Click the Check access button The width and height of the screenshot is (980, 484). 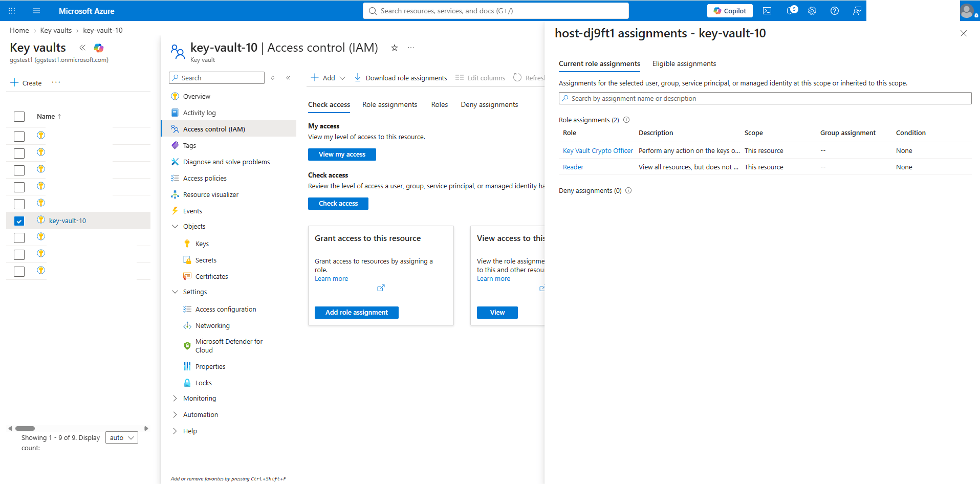(x=338, y=204)
